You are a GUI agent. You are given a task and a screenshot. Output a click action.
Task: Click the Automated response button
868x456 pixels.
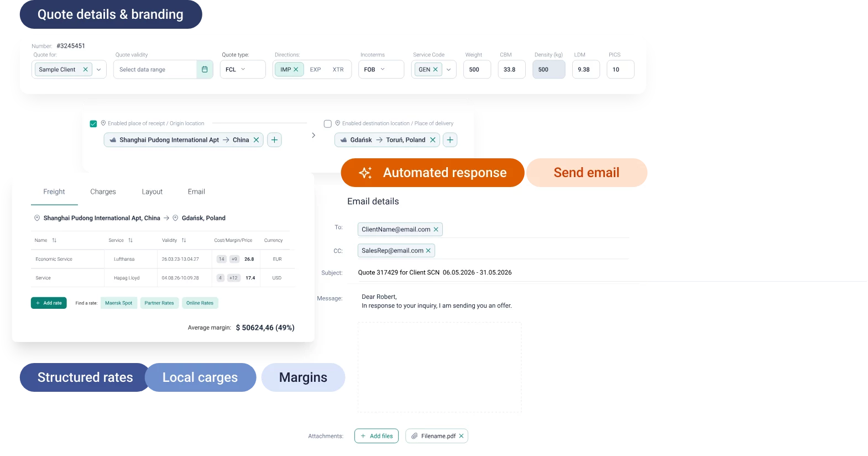(432, 173)
